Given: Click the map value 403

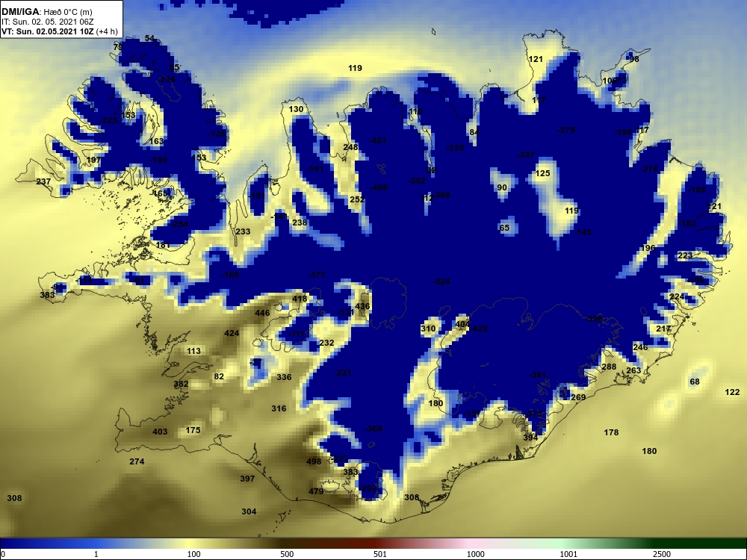Looking at the screenshot, I should pyautogui.click(x=160, y=432).
